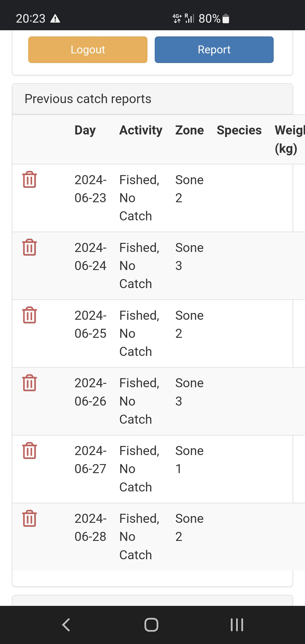Tap the battery icon in status bar
The height and width of the screenshot is (644, 305).
(226, 18)
